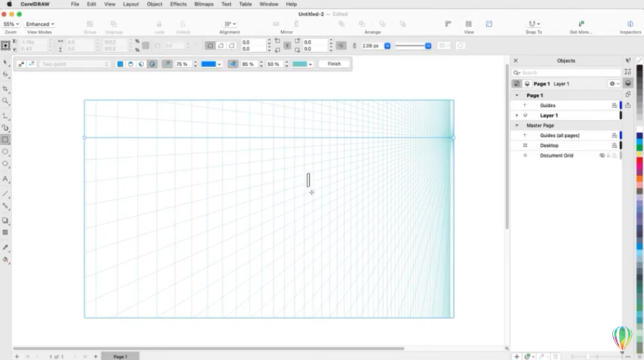Select the Color Eyedropper tool
644x360 pixels.
pyautogui.click(x=5, y=247)
